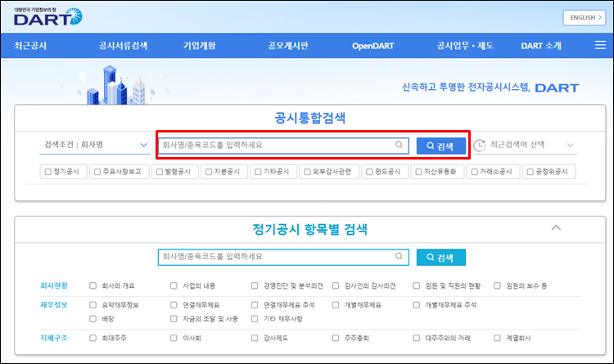
Task: Check the 주요사항보고 filter
Action: [97, 172]
